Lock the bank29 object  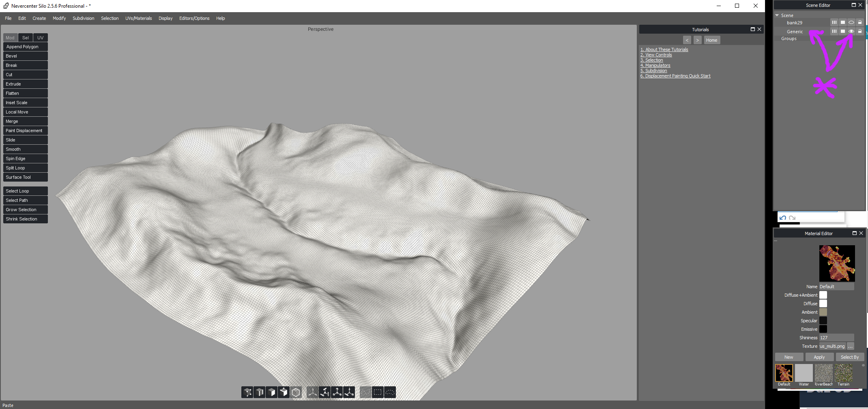[x=859, y=23]
